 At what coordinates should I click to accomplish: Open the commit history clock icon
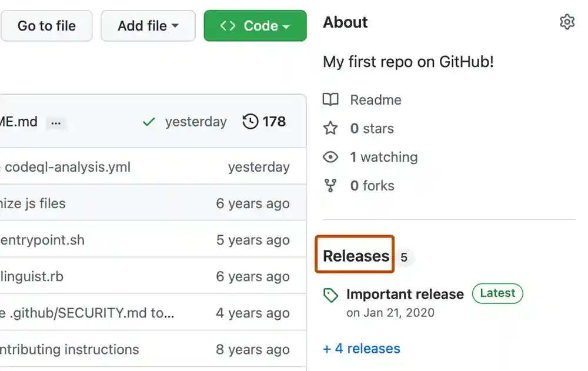click(250, 121)
